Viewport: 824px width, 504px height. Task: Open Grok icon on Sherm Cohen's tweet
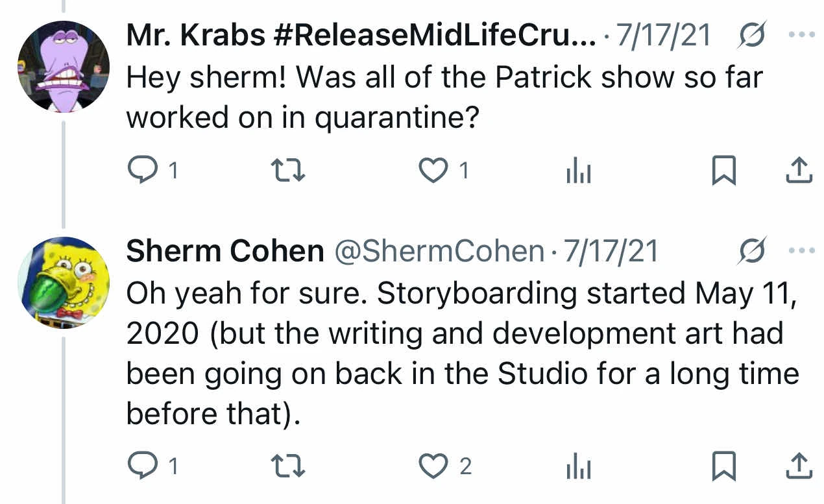pos(753,252)
